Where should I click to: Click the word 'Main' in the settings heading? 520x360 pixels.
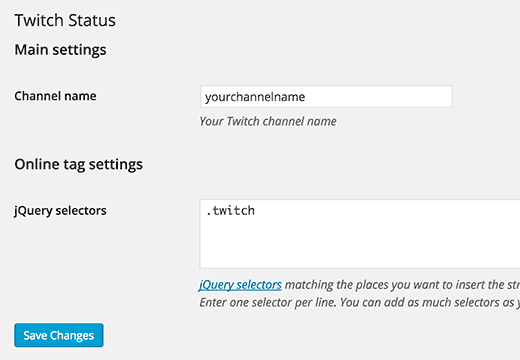point(31,50)
